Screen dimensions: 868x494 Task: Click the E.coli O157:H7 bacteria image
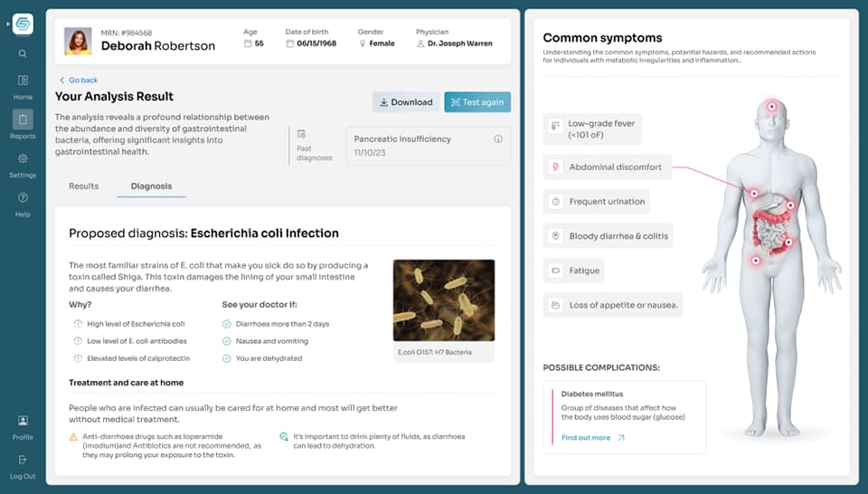pyautogui.click(x=444, y=300)
